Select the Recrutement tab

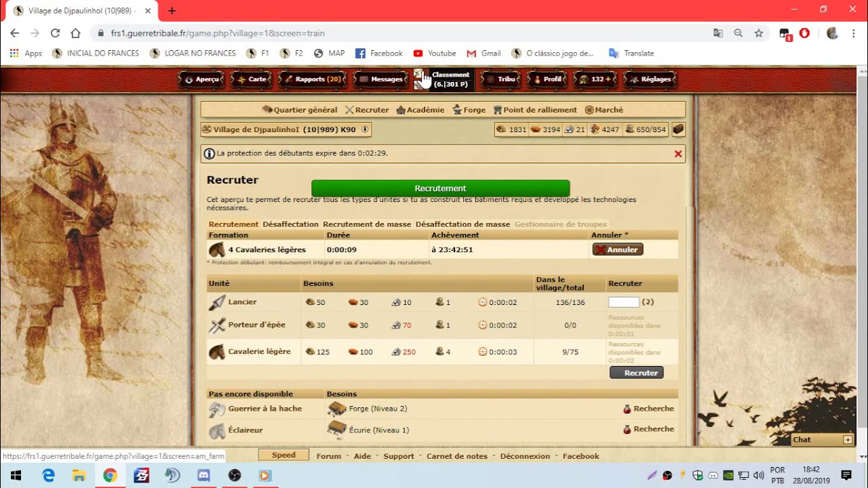[x=233, y=224]
